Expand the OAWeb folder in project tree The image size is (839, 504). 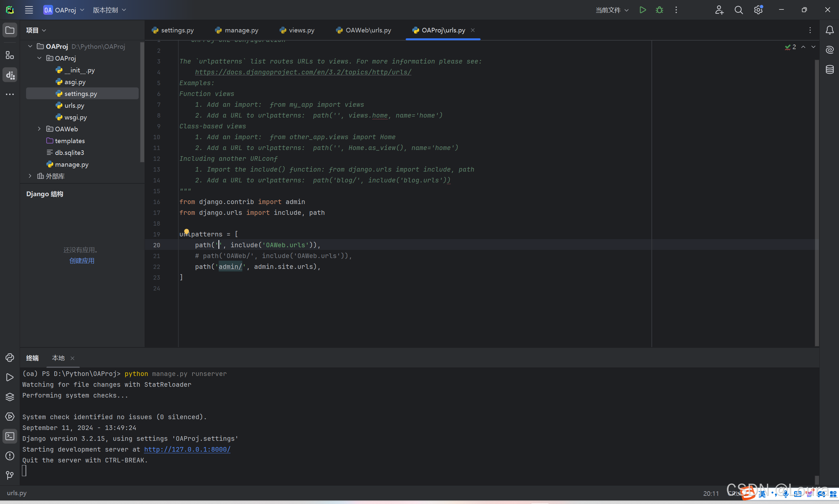point(39,129)
